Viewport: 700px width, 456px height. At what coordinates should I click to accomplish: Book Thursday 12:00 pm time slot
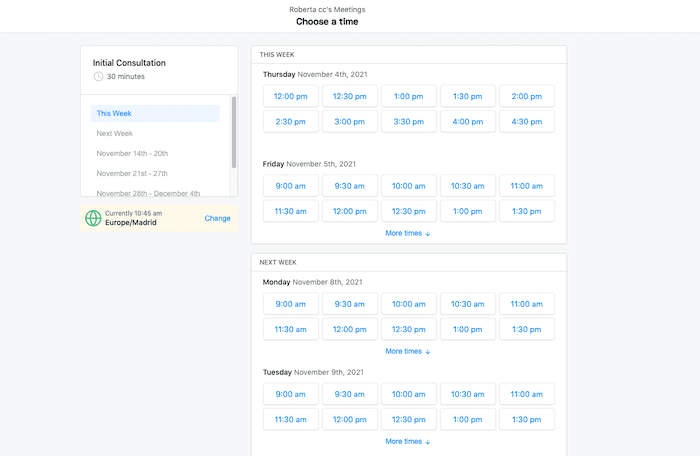(x=291, y=96)
